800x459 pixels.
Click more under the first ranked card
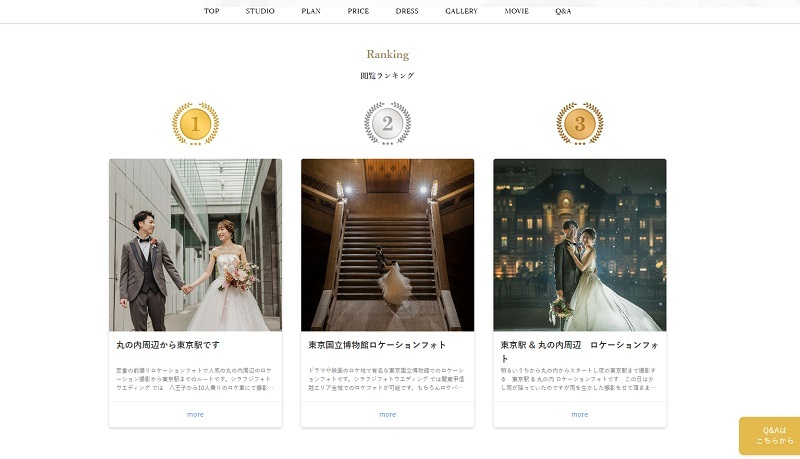click(x=195, y=415)
